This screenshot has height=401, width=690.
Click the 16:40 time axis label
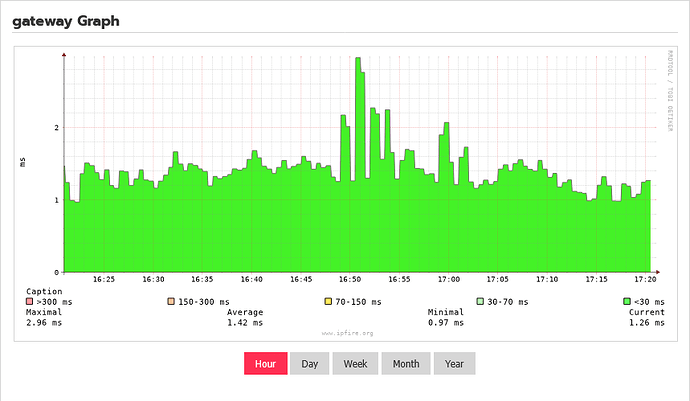click(251, 279)
